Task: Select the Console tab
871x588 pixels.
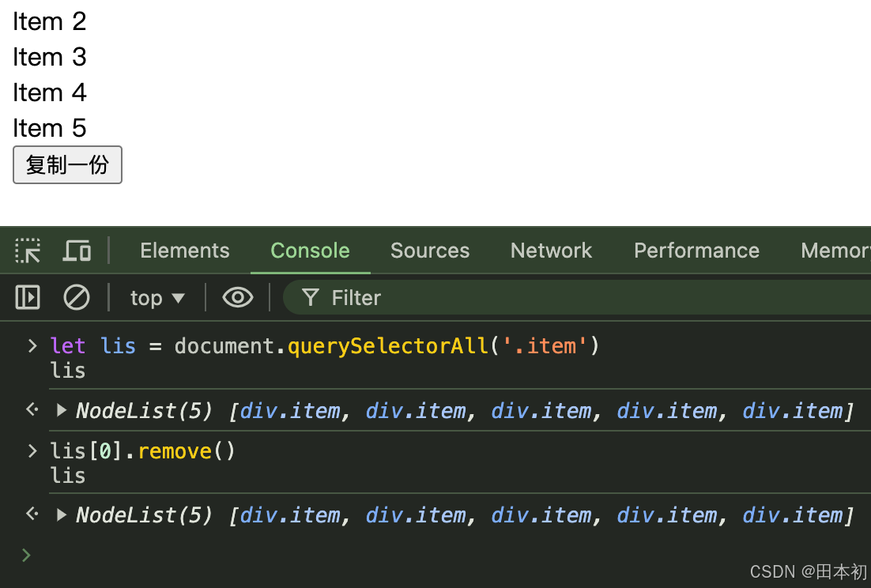Action: click(x=310, y=251)
